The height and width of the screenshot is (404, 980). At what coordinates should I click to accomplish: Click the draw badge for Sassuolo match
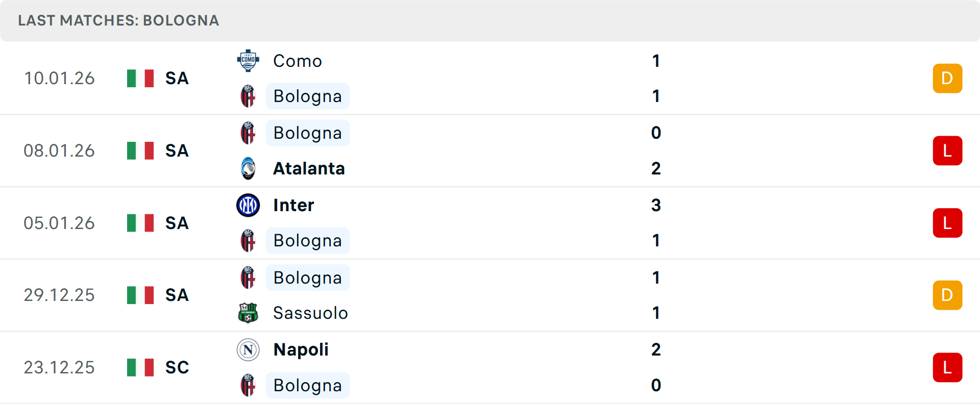point(947,295)
